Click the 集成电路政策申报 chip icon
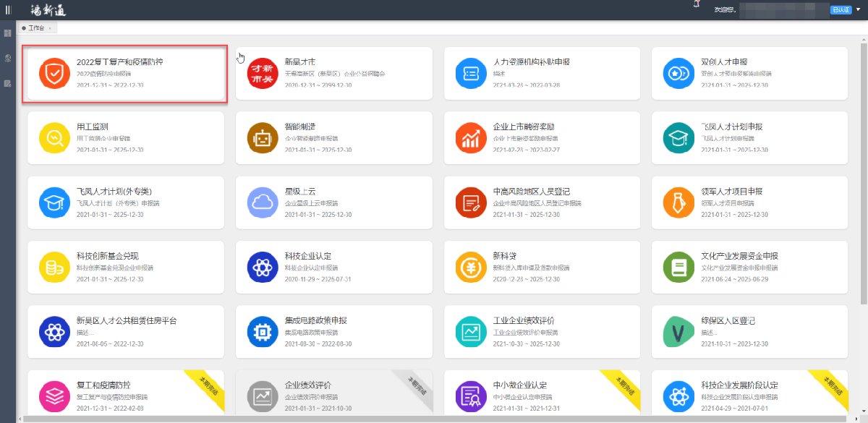Viewport: 868px width, 423px height. pyautogui.click(x=260, y=331)
